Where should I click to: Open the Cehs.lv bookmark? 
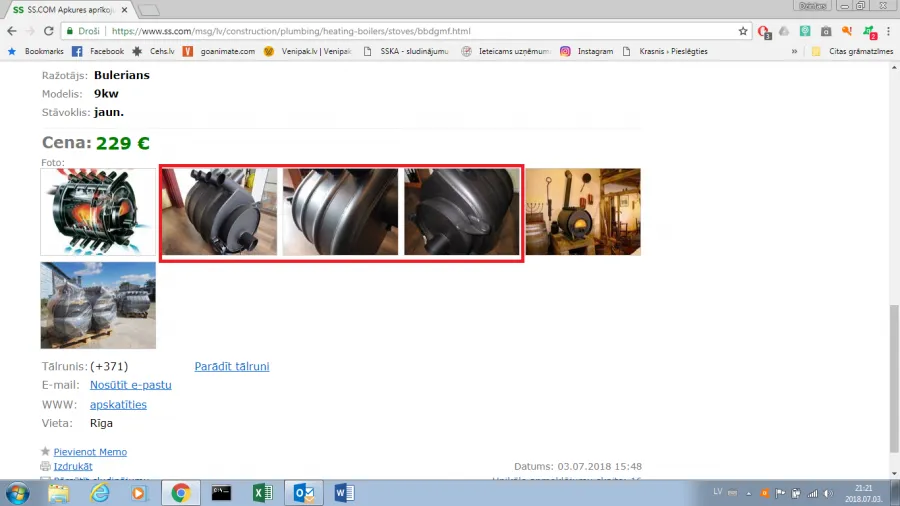tap(153, 51)
